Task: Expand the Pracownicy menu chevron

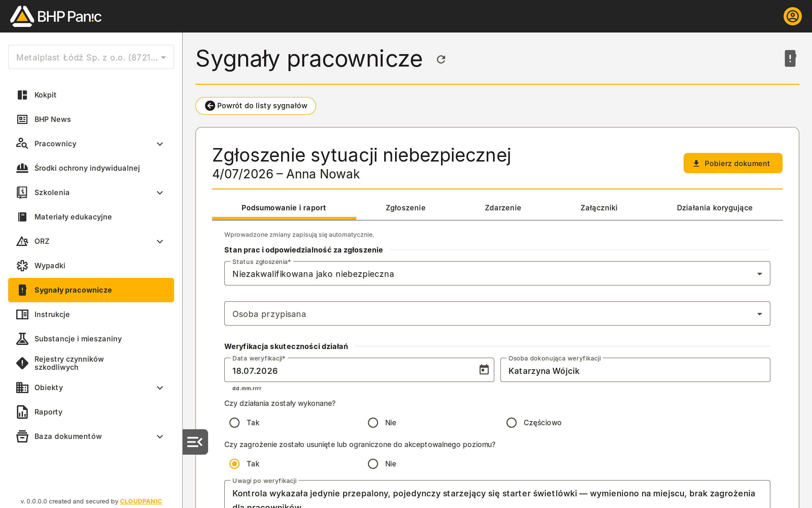Action: coord(160,144)
